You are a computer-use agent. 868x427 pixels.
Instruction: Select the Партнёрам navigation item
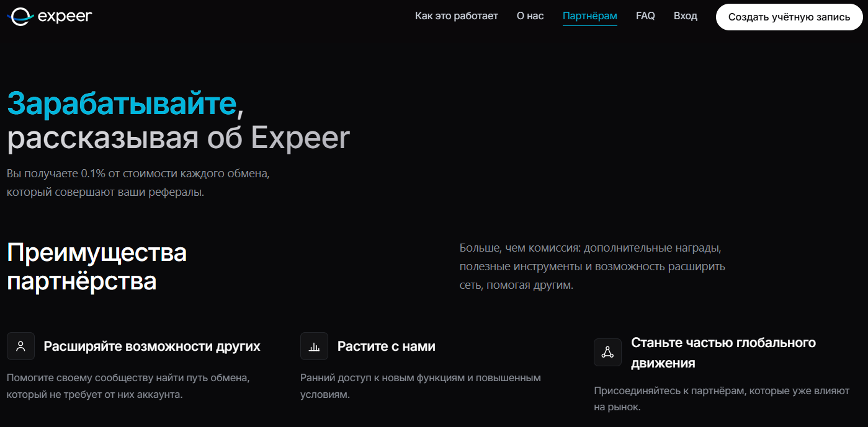[590, 16]
